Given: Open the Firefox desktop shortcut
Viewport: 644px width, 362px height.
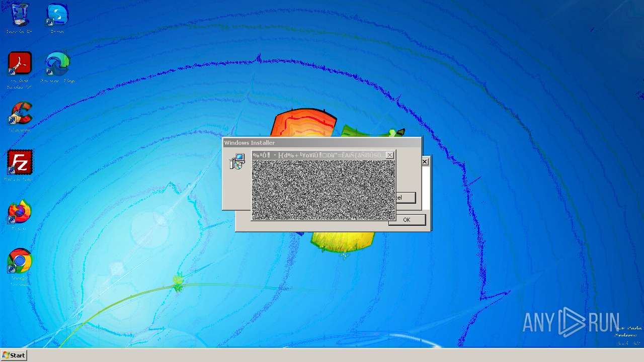Looking at the screenshot, I should coord(20,215).
